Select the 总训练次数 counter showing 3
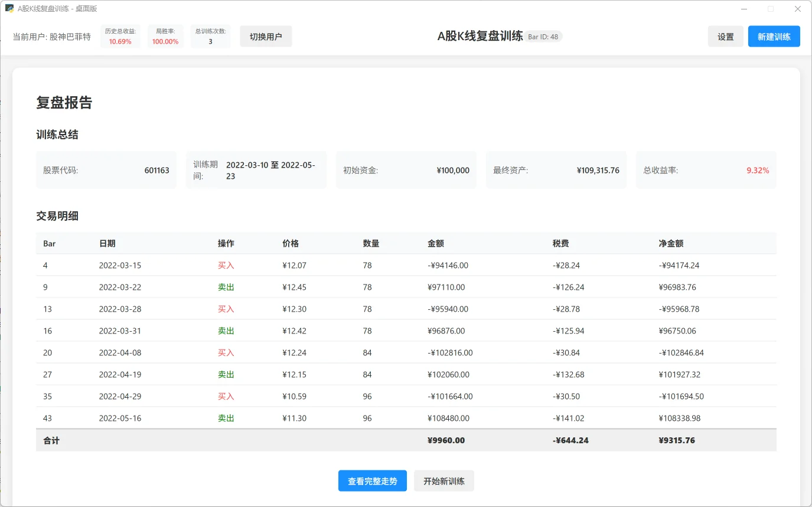Screen dimensions: 812x507 pos(210,36)
